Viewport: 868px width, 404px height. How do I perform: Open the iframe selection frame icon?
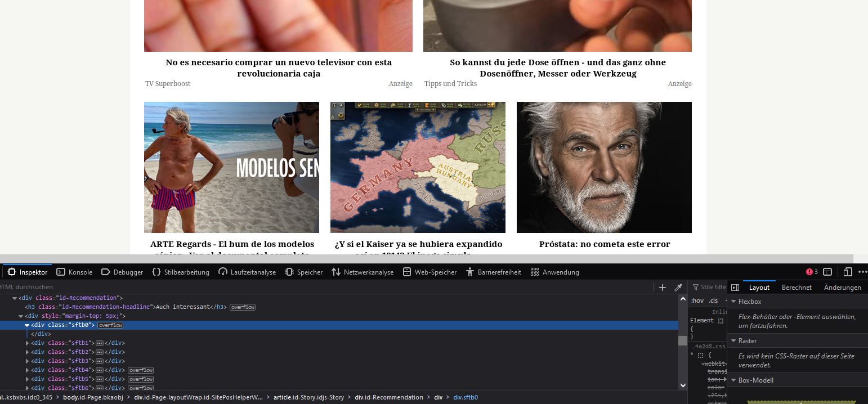[827, 272]
